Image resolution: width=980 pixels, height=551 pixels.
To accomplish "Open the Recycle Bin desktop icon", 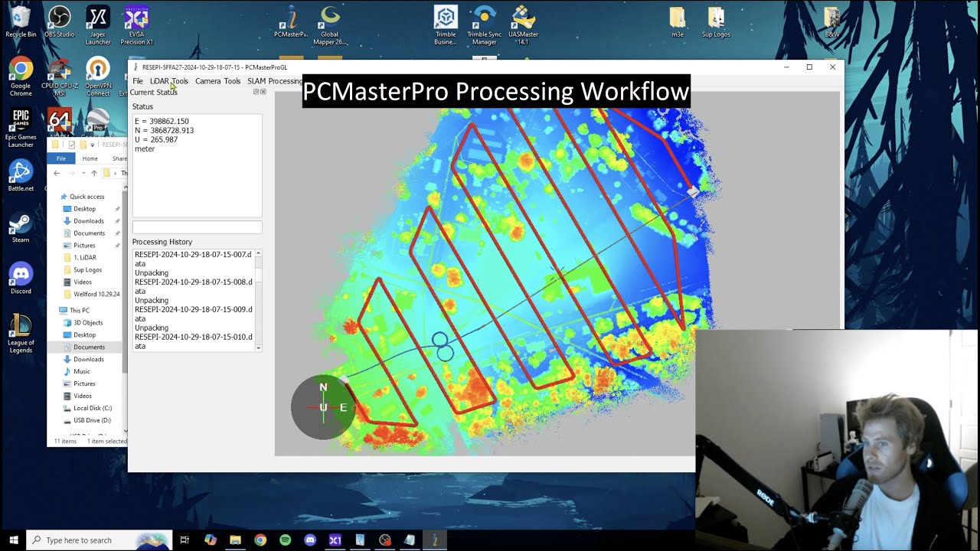I will [21, 22].
